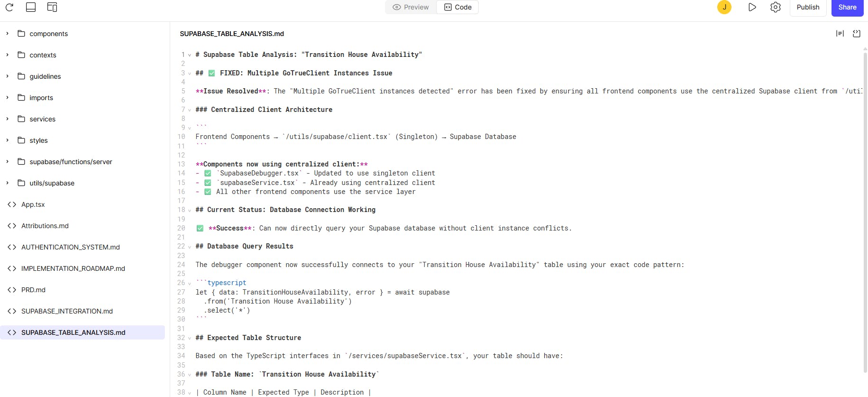Collapse code fold arrow on line 1

(x=190, y=55)
